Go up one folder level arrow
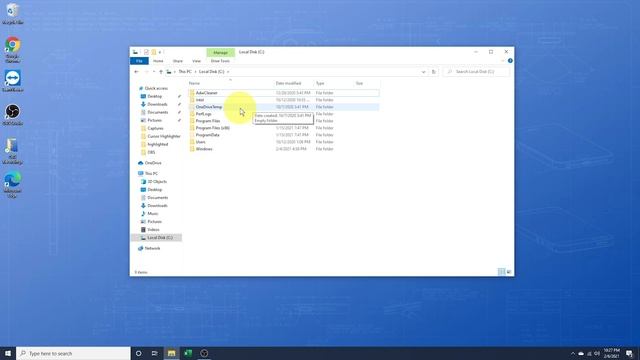Screen dimensions: 640x360 pyautogui.click(x=161, y=72)
